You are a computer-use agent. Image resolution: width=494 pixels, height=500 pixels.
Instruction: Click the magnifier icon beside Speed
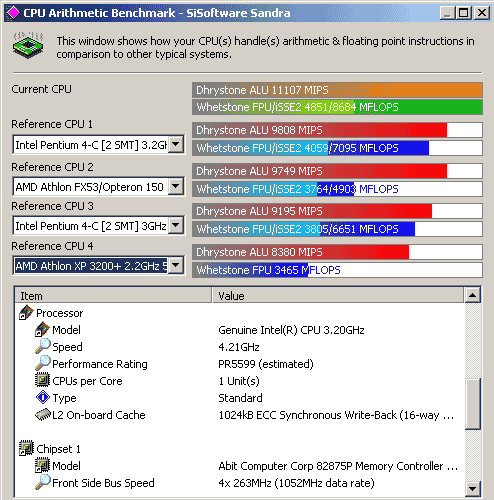coord(43,346)
